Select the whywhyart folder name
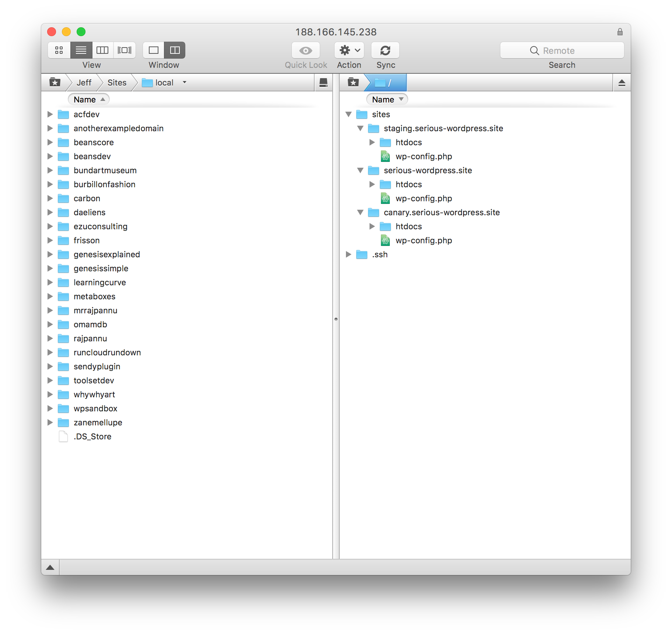The height and width of the screenshot is (634, 672). click(94, 394)
